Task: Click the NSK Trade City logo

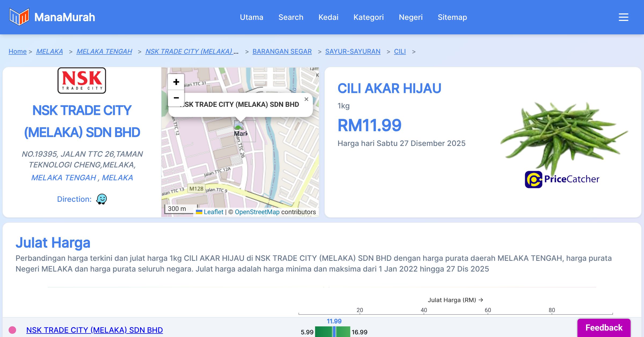Action: [x=82, y=80]
